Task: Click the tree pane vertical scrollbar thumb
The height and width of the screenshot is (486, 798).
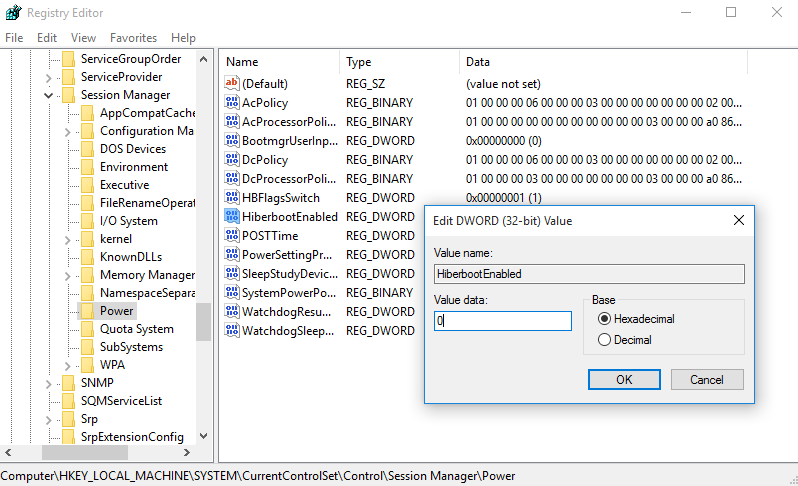Action: point(204,322)
